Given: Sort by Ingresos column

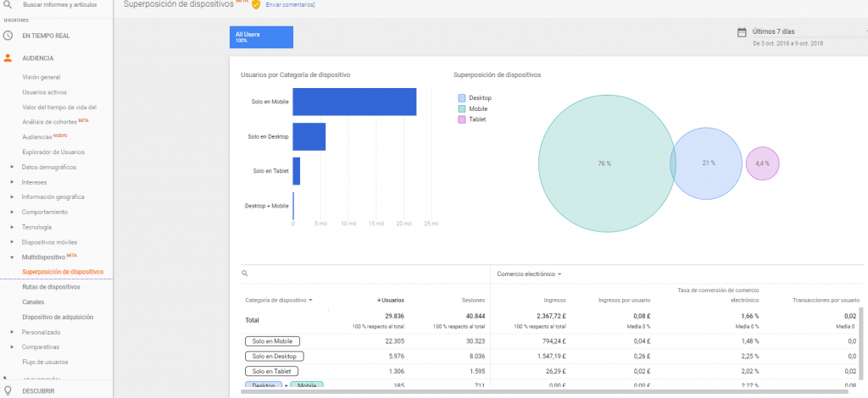Looking at the screenshot, I should coord(554,300).
